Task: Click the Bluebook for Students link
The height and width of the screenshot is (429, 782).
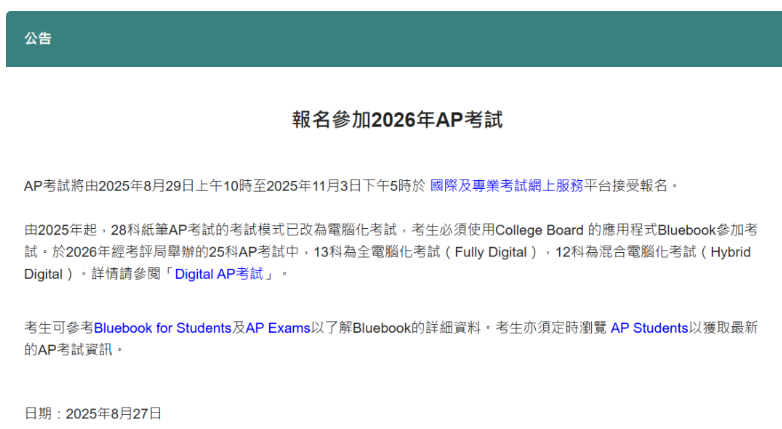Action: coord(162,327)
